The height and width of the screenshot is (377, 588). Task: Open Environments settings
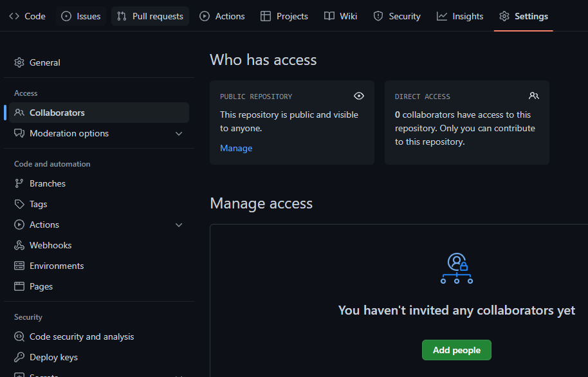[x=99, y=266]
